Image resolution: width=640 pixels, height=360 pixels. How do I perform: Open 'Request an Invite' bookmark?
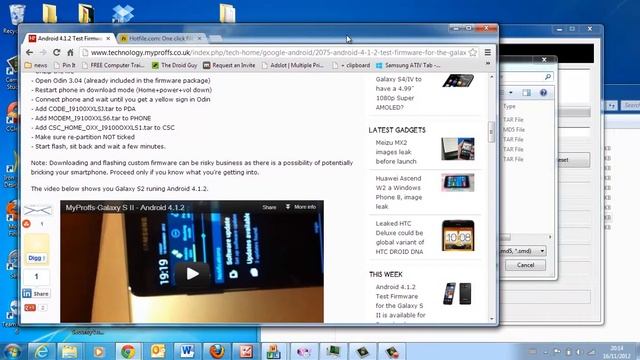(229, 65)
